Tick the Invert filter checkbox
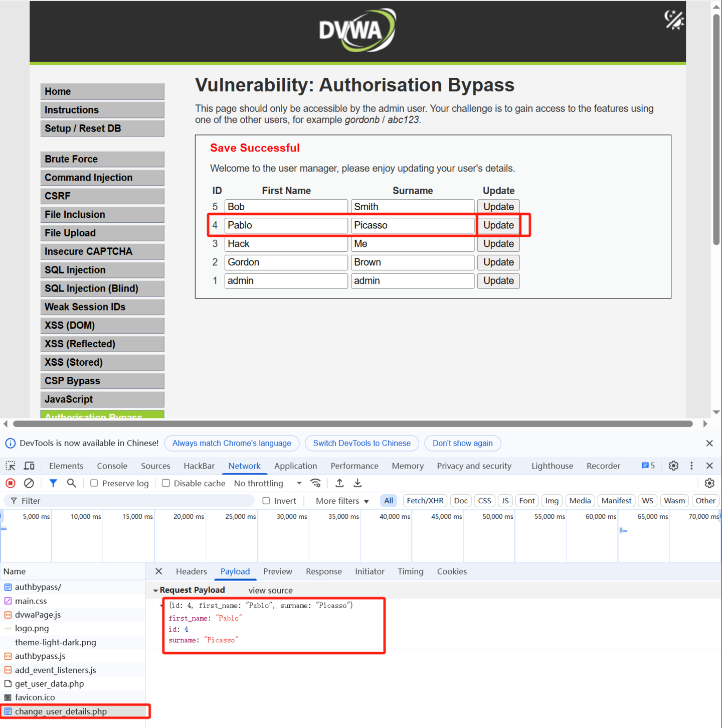The image size is (722, 728). click(x=266, y=501)
